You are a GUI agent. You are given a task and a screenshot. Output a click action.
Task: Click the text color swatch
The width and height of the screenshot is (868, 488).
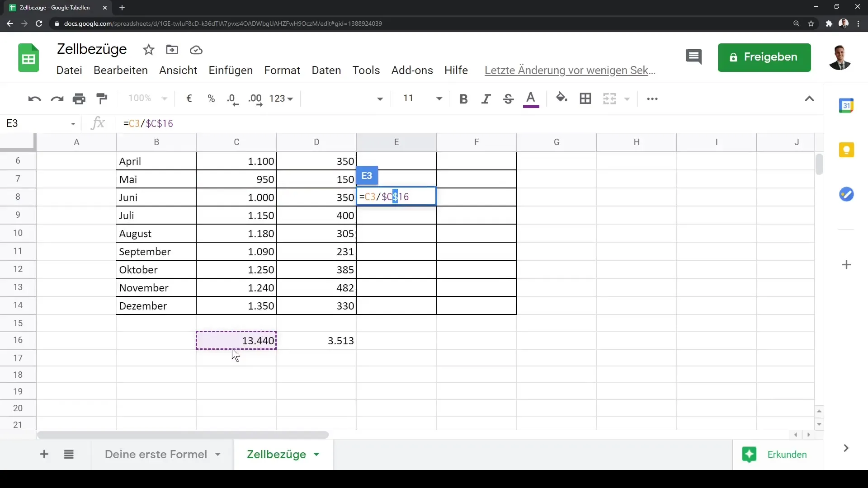pos(531,107)
